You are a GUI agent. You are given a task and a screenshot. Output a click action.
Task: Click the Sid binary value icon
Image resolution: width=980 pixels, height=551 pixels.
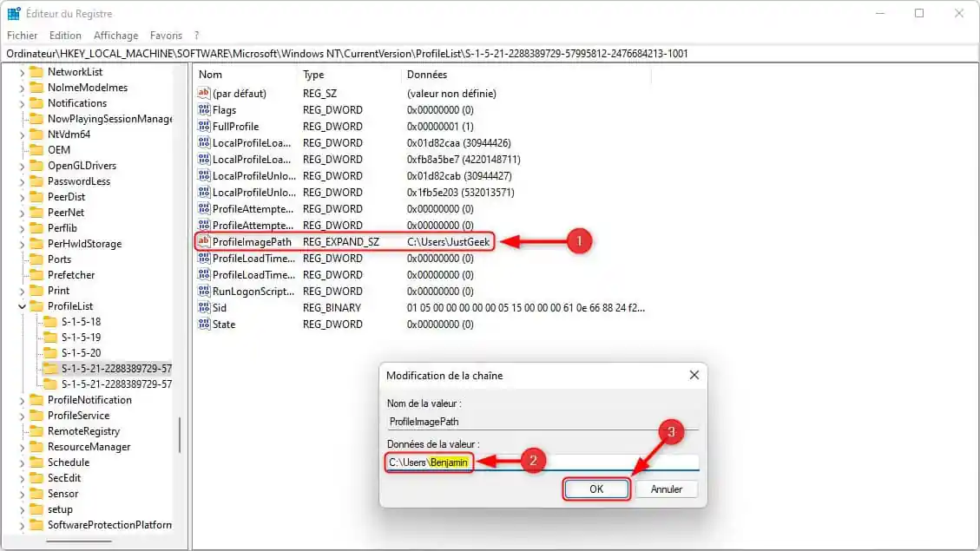coord(204,307)
